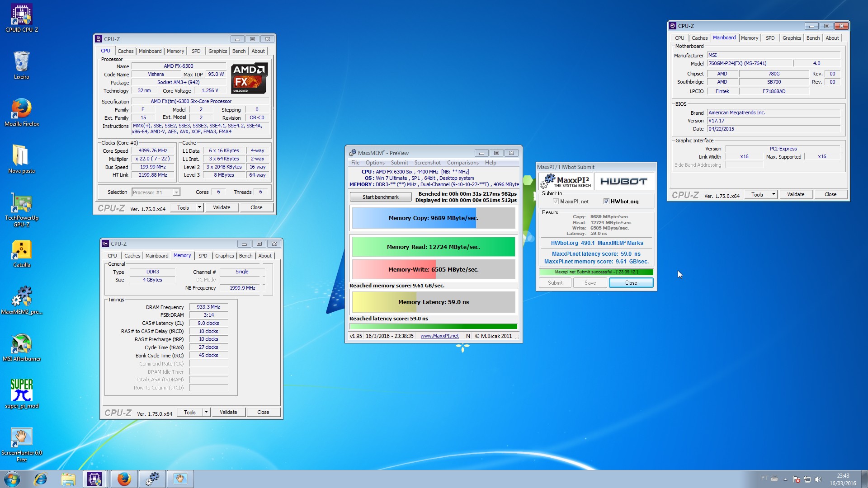This screenshot has width=868, height=488.
Task: Switch to ScreenHunter taskbar button
Action: 180,479
